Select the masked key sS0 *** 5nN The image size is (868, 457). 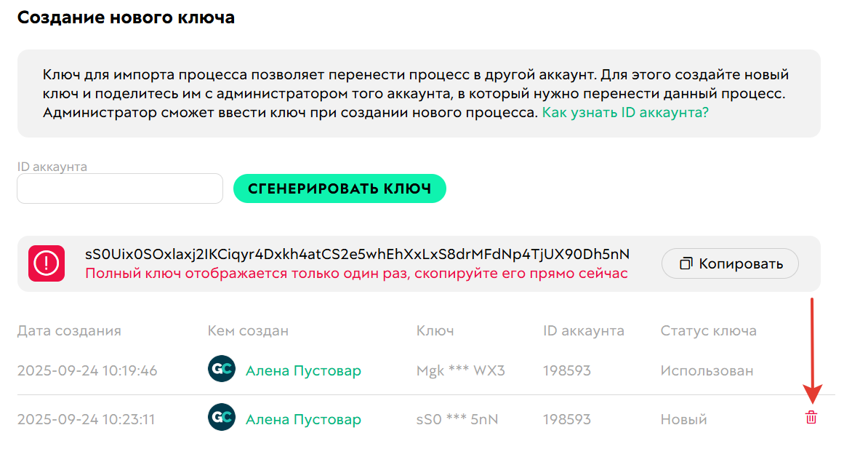(x=457, y=419)
